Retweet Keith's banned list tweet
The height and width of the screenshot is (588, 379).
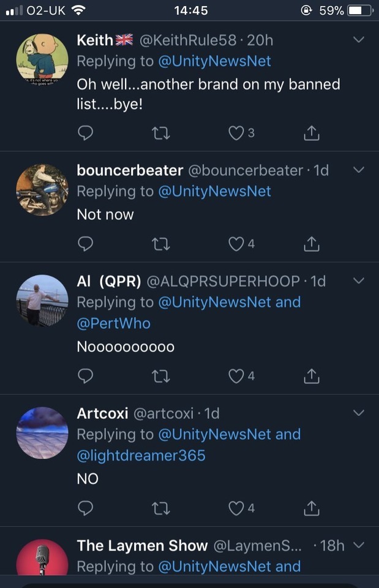click(x=161, y=132)
